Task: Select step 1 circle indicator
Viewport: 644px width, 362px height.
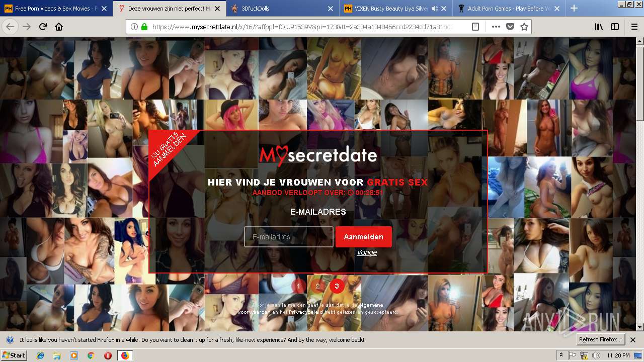Action: pos(298,286)
